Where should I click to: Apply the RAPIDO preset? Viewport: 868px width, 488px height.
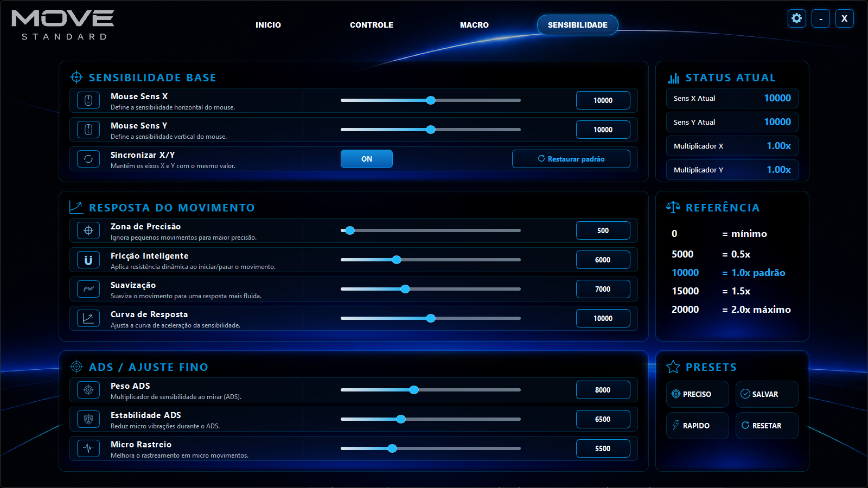pyautogui.click(x=698, y=426)
